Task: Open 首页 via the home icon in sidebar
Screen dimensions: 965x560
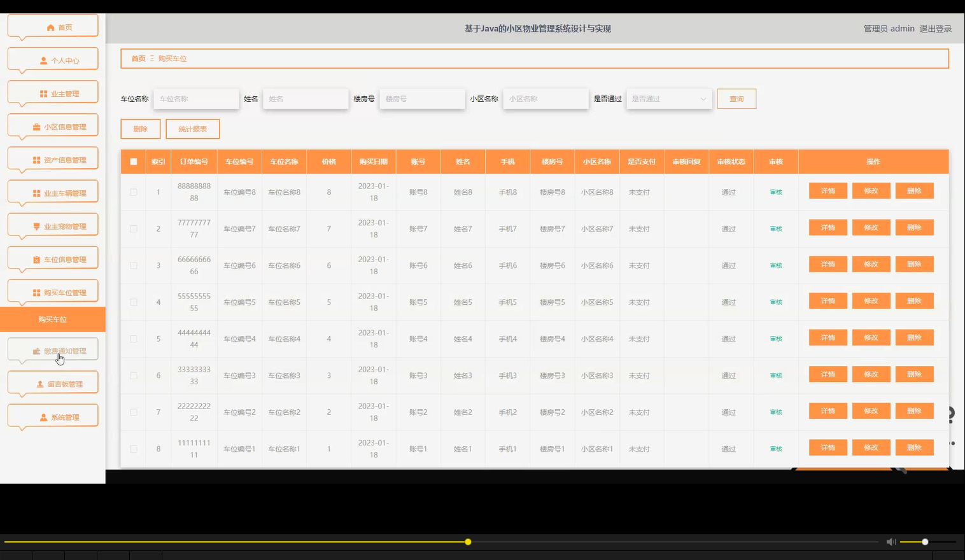Action: 51,27
